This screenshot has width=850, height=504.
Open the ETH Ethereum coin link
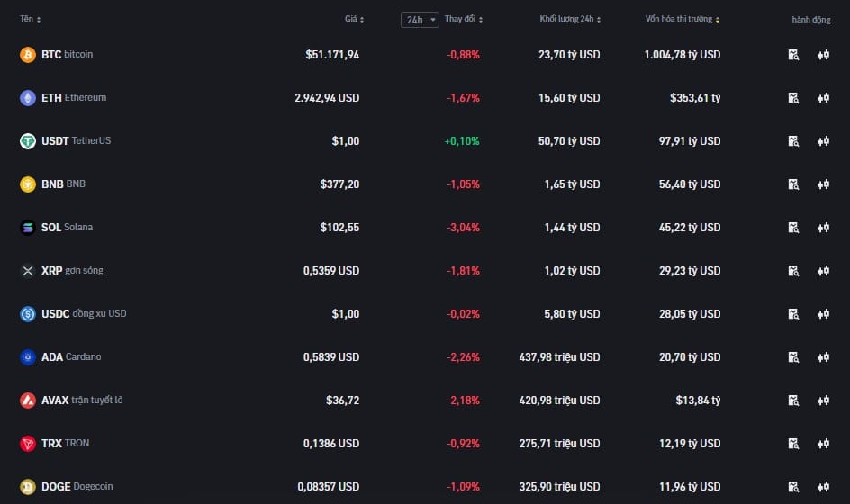[x=74, y=97]
